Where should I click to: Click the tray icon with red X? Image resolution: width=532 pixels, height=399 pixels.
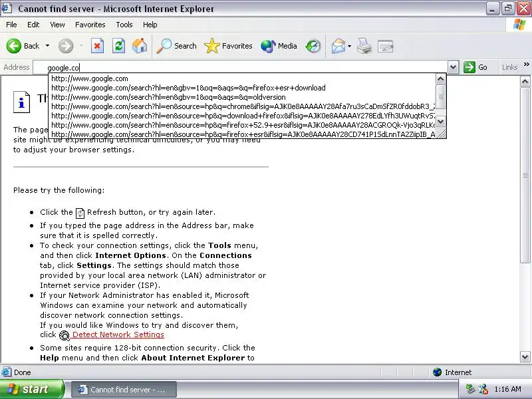pos(483,389)
